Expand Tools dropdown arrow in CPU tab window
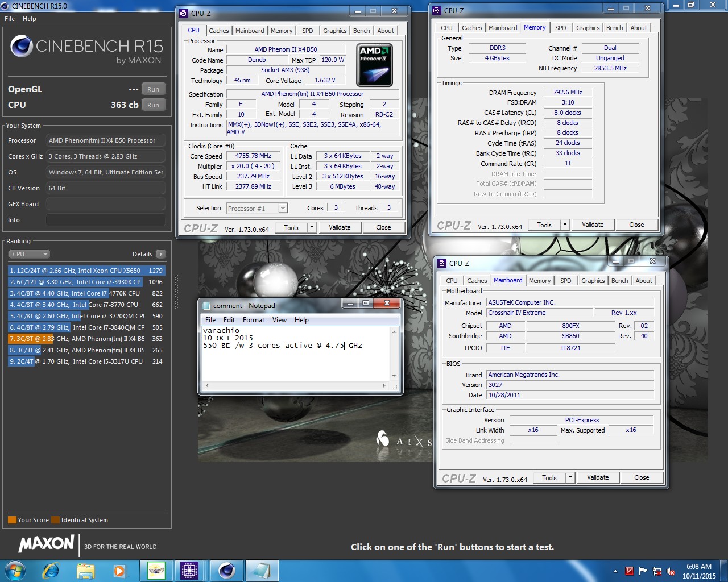This screenshot has height=582, width=728. coord(312,227)
